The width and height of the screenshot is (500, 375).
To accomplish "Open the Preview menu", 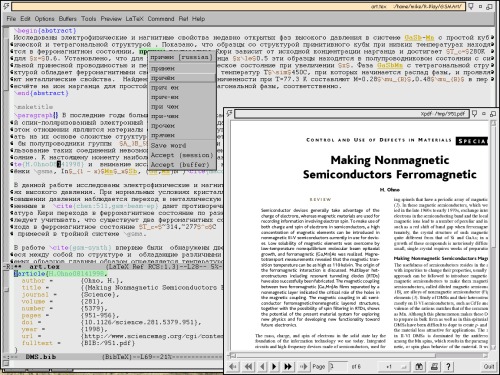I will click(111, 19).
